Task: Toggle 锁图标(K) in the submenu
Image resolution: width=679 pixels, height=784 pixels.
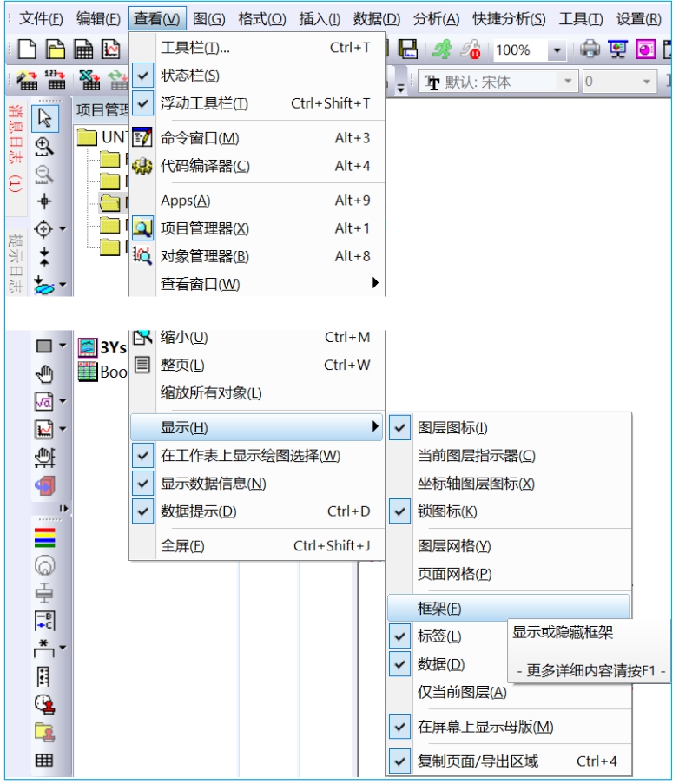Action: (x=399, y=511)
